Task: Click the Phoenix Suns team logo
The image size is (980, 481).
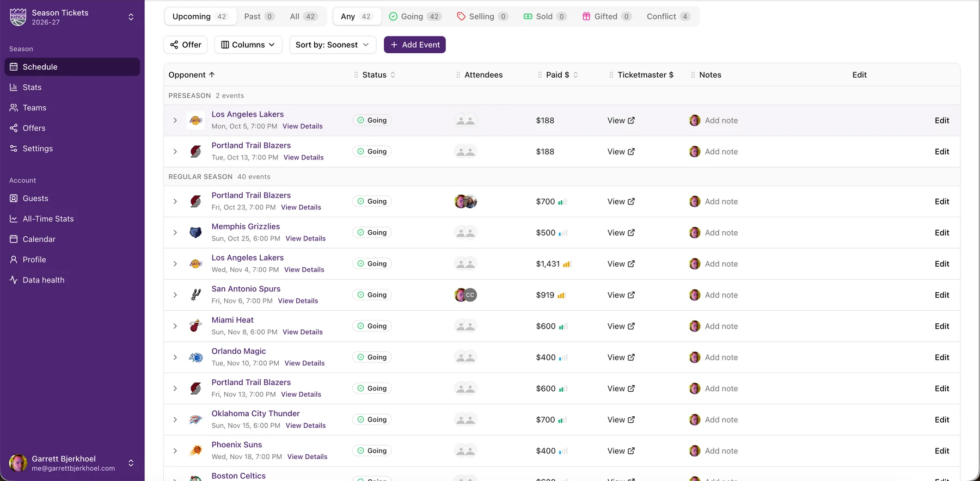Action: pyautogui.click(x=195, y=451)
